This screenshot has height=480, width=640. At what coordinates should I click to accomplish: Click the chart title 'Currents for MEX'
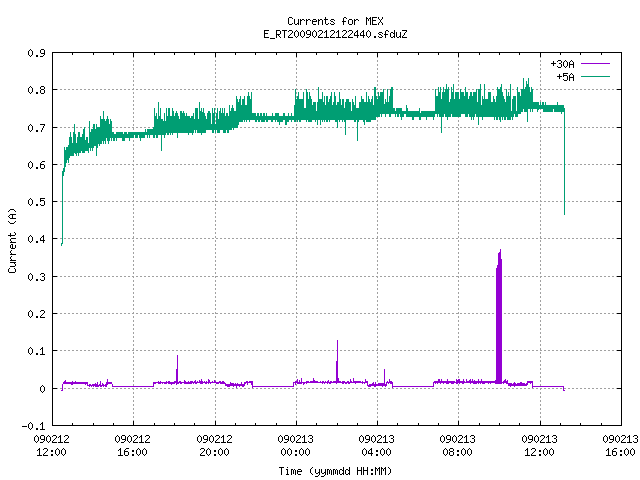click(x=335, y=21)
